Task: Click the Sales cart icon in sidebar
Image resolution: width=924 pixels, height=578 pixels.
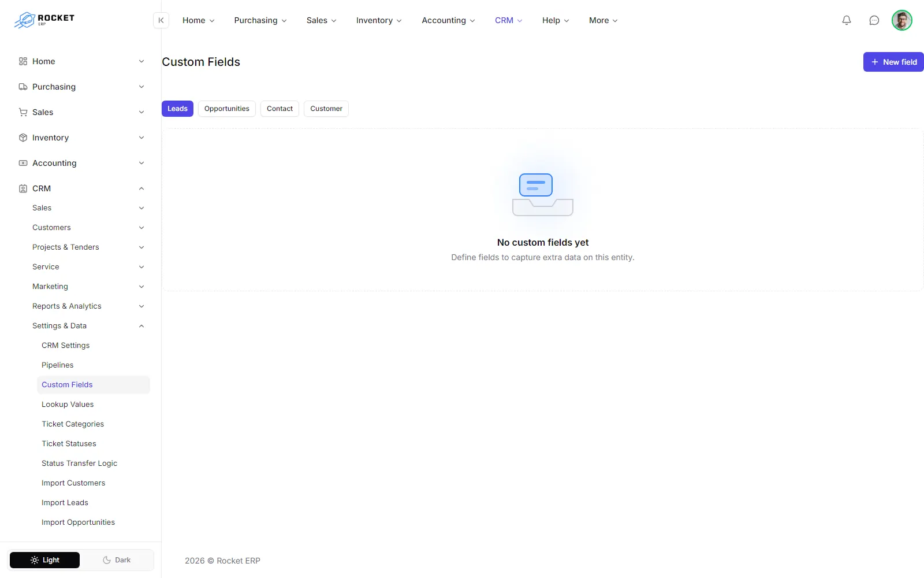Action: click(23, 112)
